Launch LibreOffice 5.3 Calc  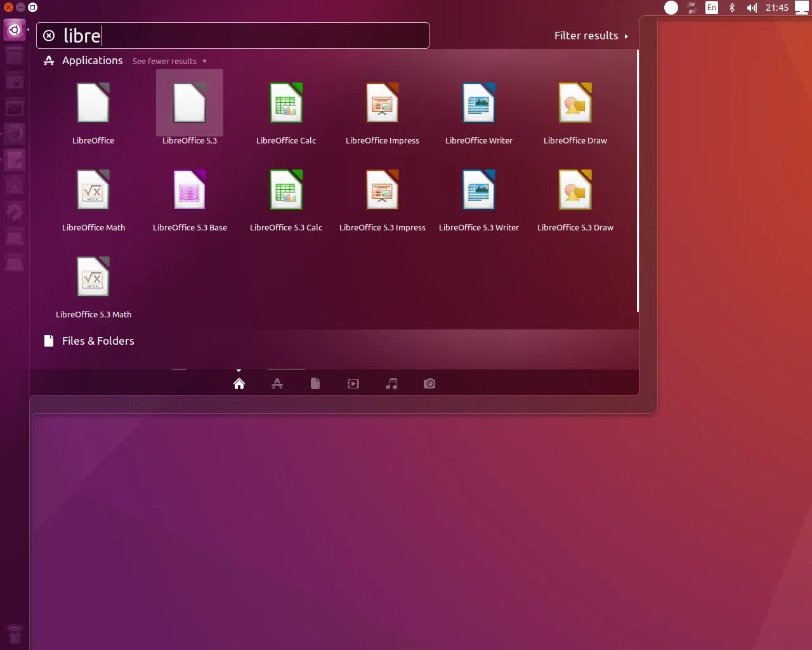point(286,190)
